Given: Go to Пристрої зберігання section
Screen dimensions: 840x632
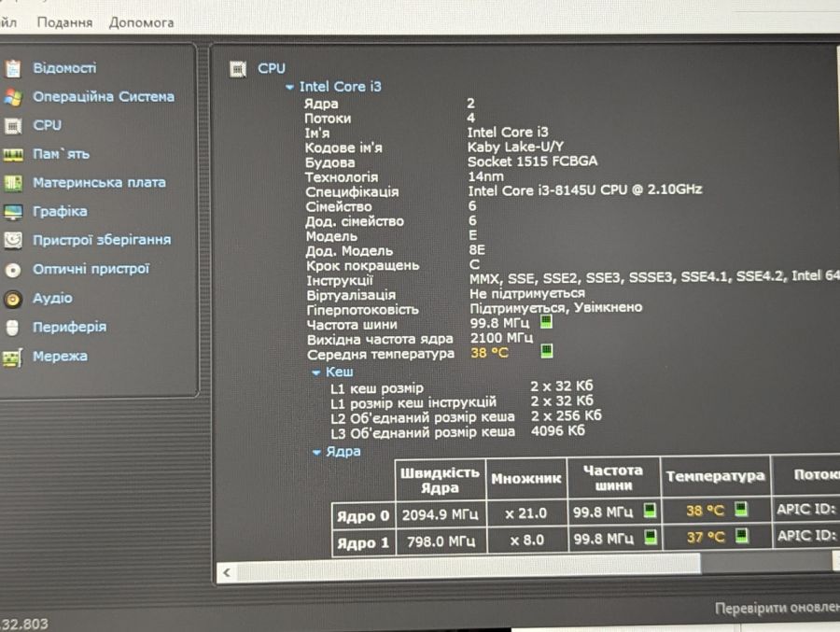Looking at the screenshot, I should pyautogui.click(x=102, y=240).
